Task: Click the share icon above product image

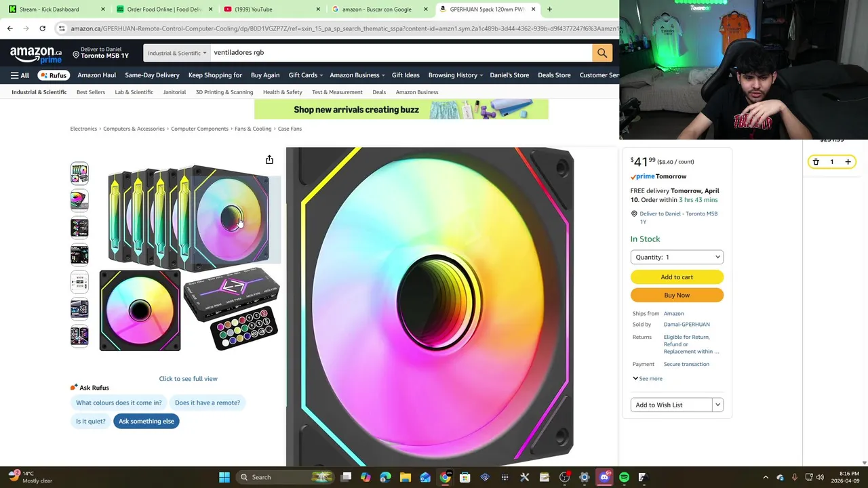Action: pos(269,160)
